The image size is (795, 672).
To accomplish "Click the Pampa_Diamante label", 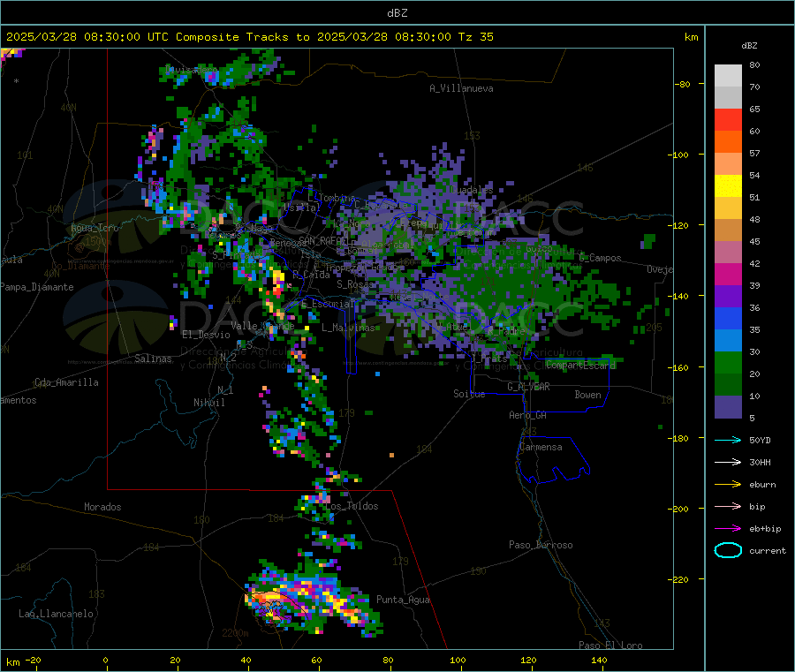I will point(36,287).
